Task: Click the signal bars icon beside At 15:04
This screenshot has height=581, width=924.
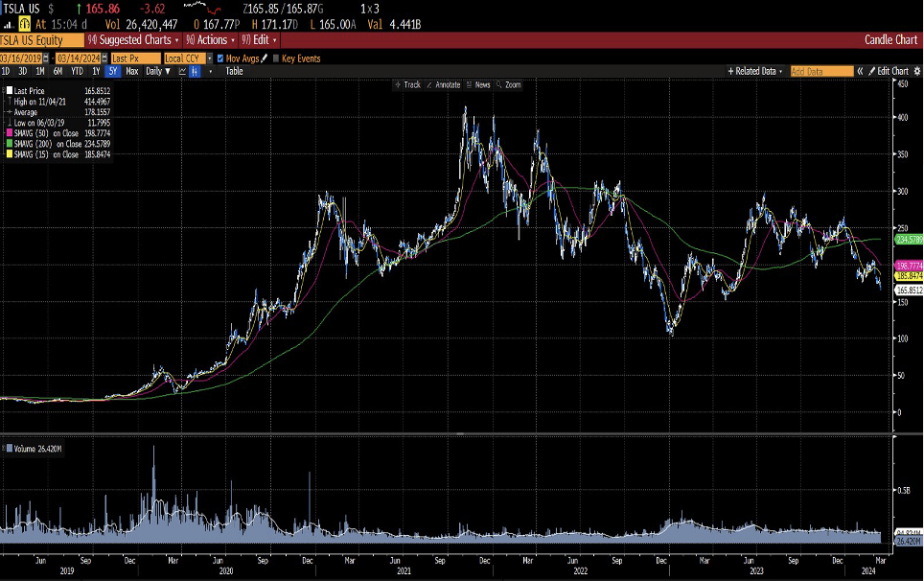Action: point(9,25)
